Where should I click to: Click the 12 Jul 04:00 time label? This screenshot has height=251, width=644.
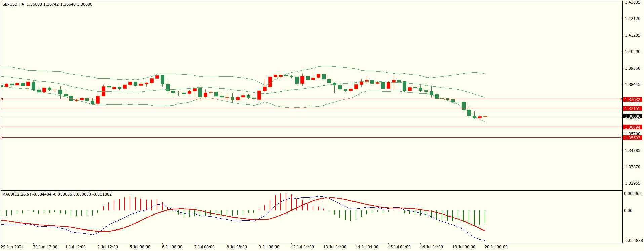(303, 247)
